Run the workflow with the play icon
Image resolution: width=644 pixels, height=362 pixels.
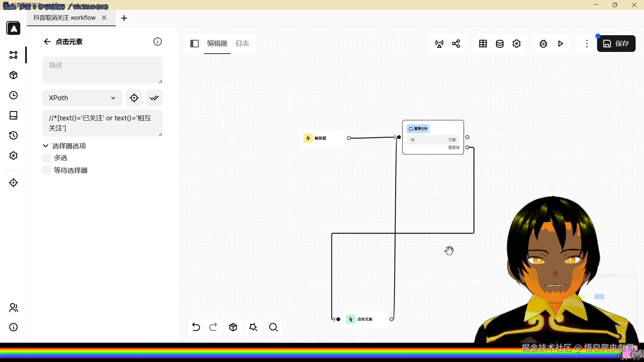560,44
